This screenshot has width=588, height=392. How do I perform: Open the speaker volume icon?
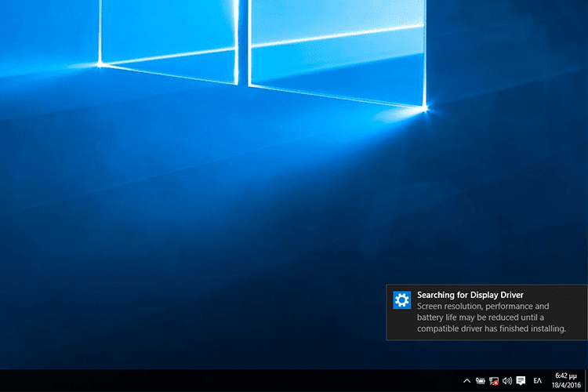point(507,381)
